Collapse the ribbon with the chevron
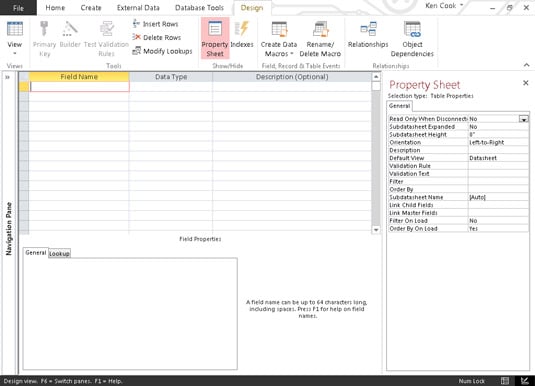This screenshot has width=535, height=386. (526, 65)
